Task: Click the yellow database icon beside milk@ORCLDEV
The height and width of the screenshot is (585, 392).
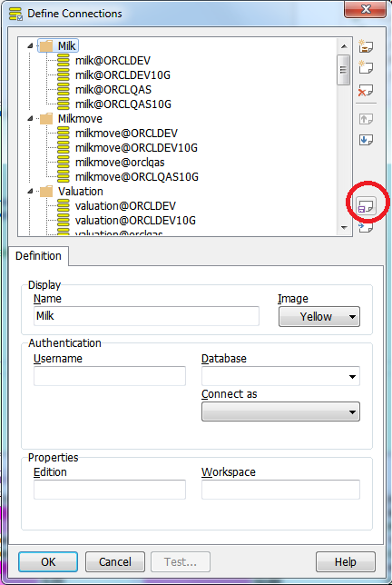Action: [x=64, y=61]
